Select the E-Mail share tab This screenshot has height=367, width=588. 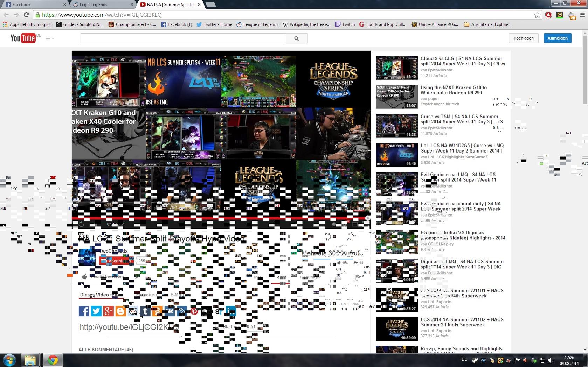[x=177, y=295]
